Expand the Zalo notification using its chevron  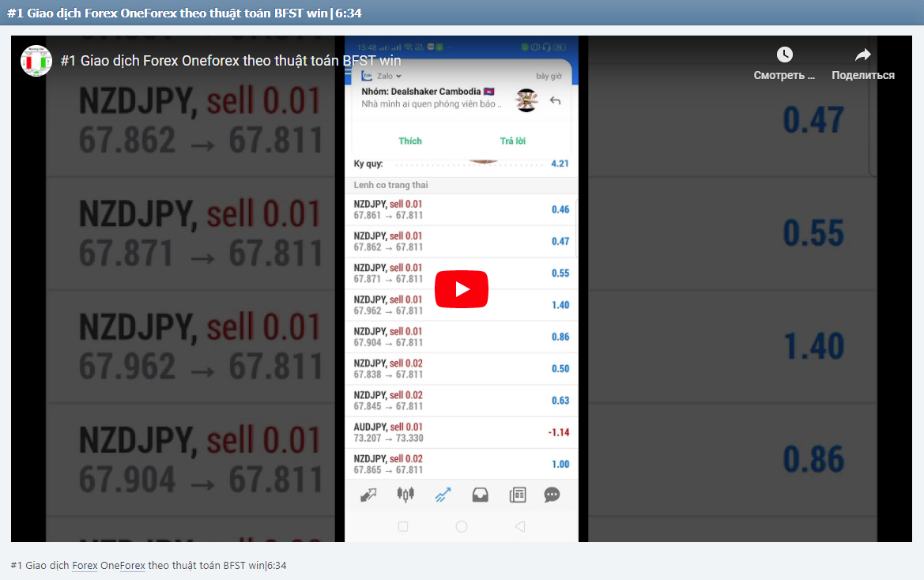pyautogui.click(x=398, y=76)
